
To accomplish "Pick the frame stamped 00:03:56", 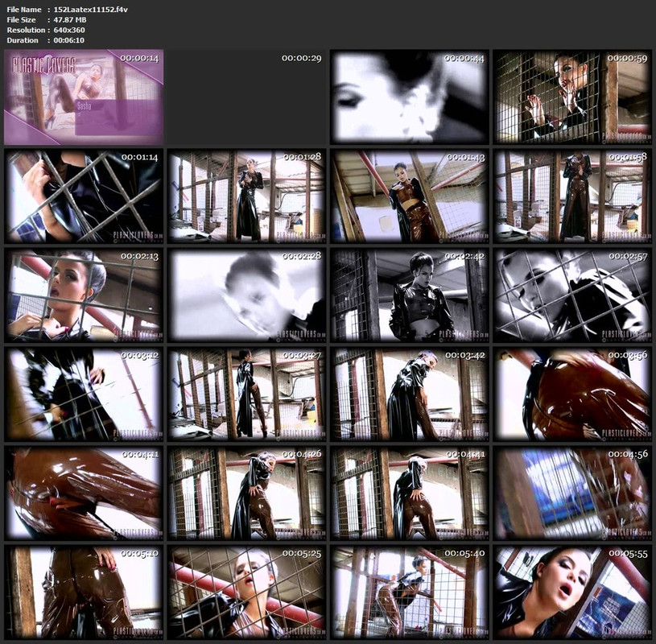I will 572,394.
